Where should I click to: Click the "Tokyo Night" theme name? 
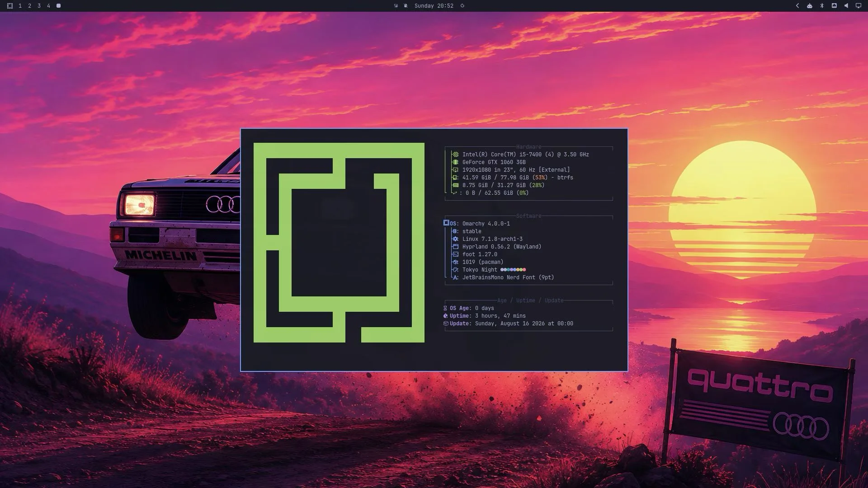coord(480,270)
